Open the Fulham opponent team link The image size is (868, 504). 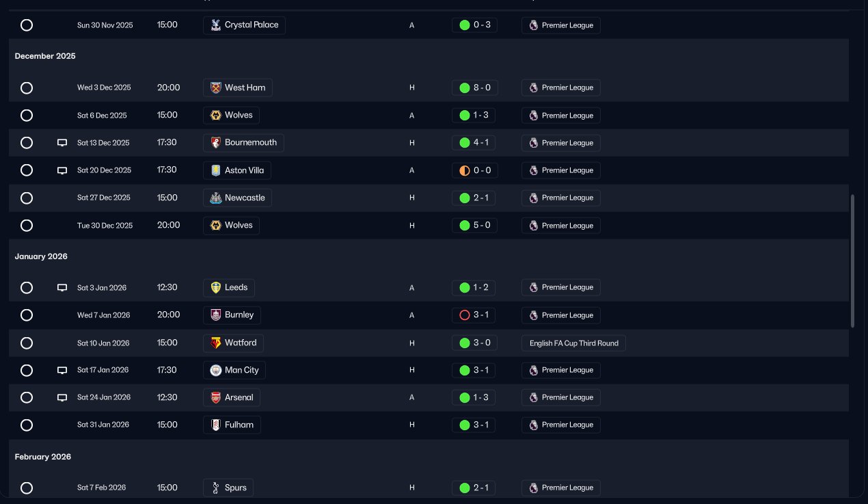click(x=239, y=425)
